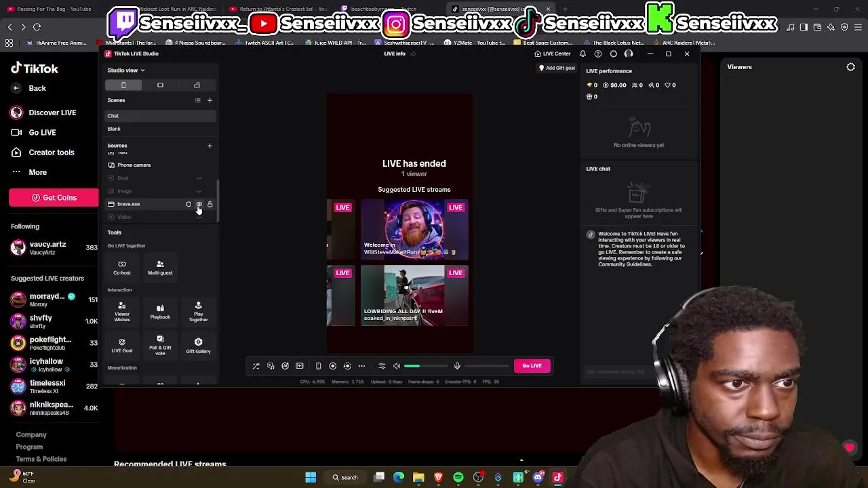
Task: Toggle lock on brave.exe source
Action: coord(210,204)
